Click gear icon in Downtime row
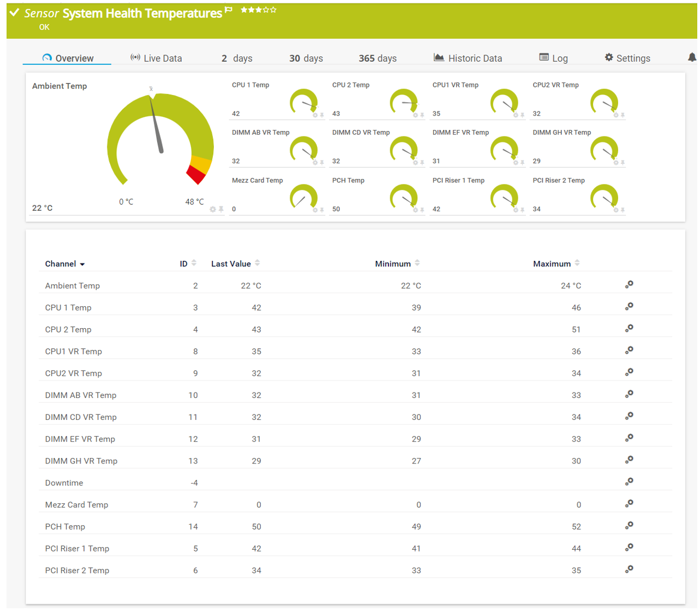 tap(629, 482)
